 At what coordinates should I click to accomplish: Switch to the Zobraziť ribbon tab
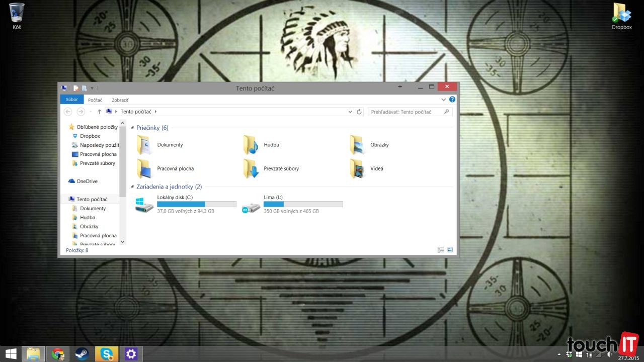click(120, 100)
